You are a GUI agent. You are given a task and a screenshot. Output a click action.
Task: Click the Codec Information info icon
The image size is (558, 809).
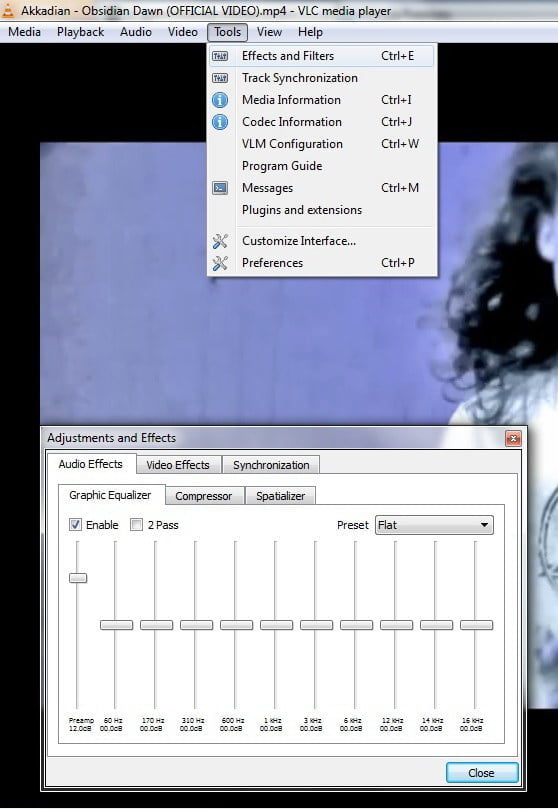pyautogui.click(x=220, y=122)
